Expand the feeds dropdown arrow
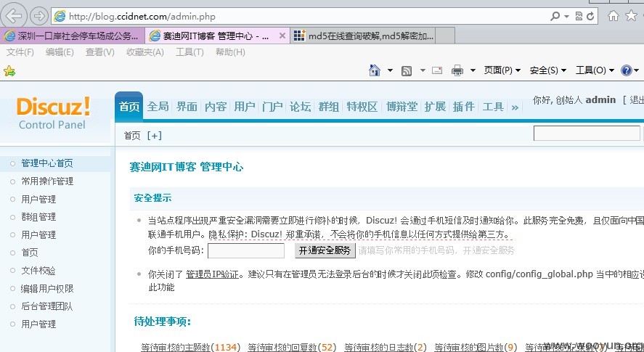 [423, 70]
